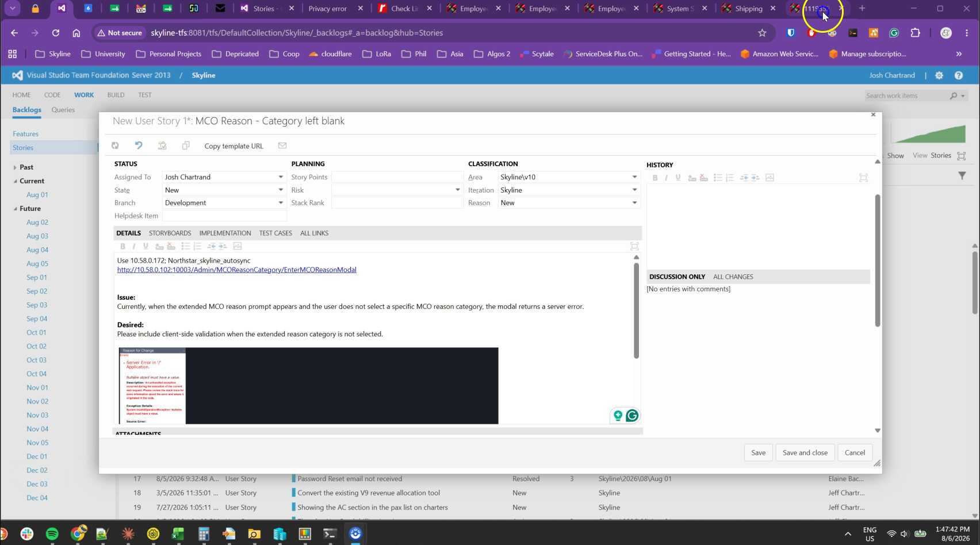This screenshot has height=545, width=980.
Task: Click the Search work items box
Action: (x=908, y=95)
